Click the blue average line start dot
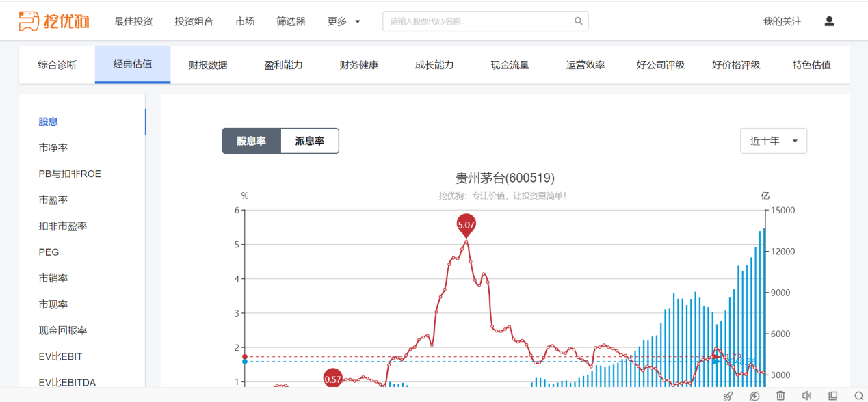Screen dimensions: 868x402 pyautogui.click(x=245, y=361)
